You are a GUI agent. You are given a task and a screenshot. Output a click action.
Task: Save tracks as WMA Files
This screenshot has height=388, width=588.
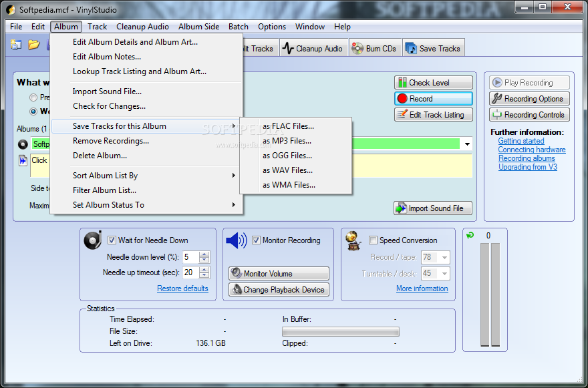click(296, 185)
